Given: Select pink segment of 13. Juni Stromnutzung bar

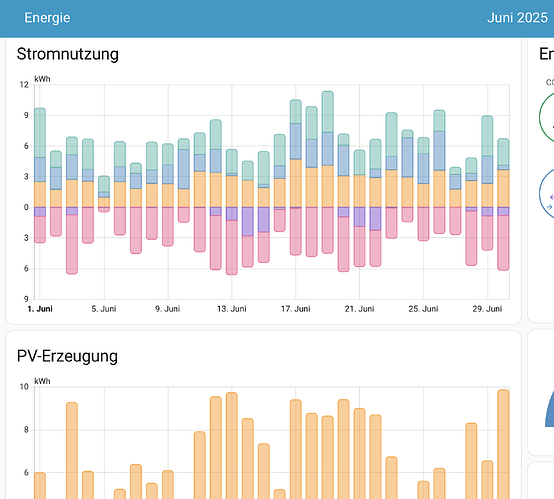Looking at the screenshot, I should tap(232, 247).
